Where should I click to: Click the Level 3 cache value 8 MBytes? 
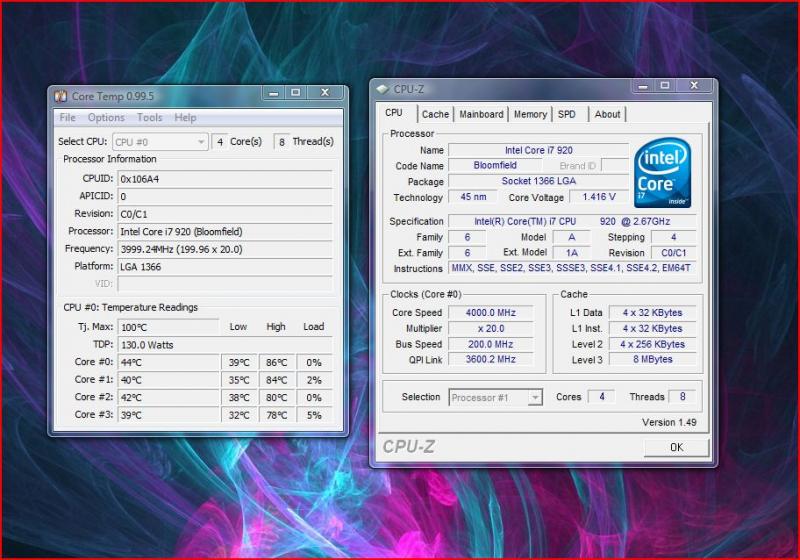coord(653,360)
